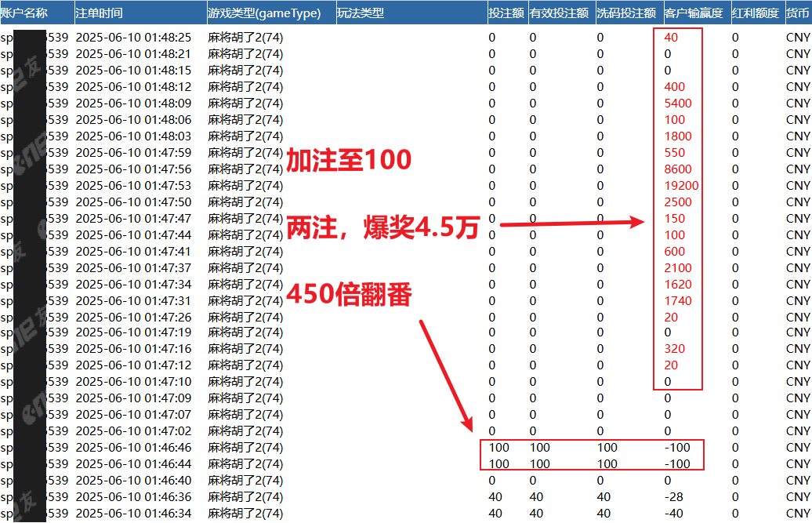Click the 游戏类型(gameType) column header

click(264, 13)
